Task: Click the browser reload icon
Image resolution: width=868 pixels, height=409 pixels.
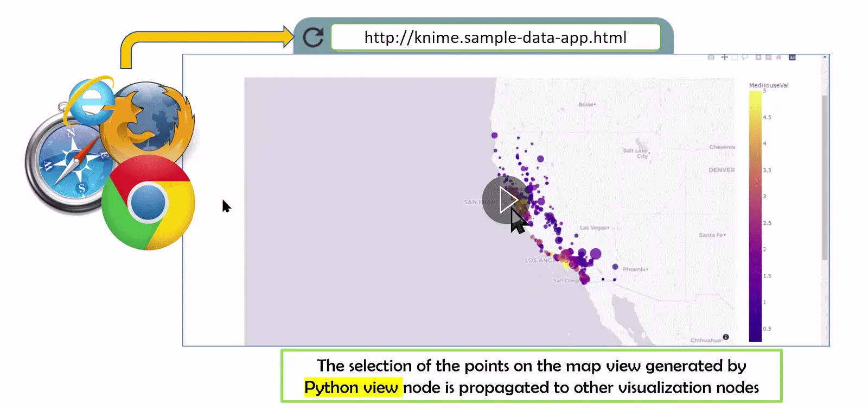Action: point(313,37)
